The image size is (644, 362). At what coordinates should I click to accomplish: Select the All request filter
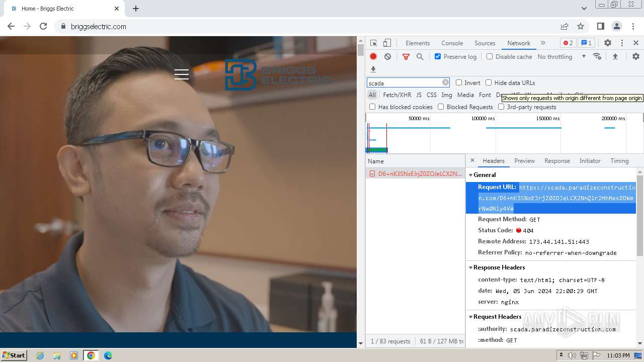[372, 95]
